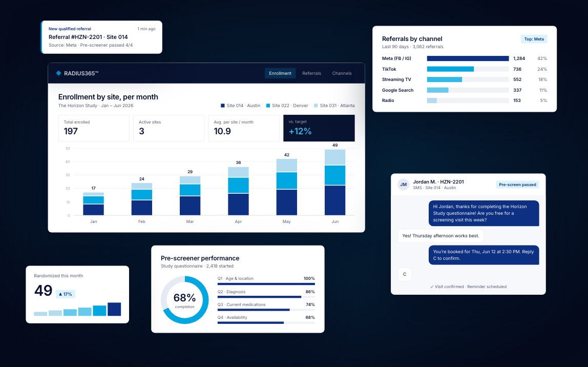
Task: Click the Total enrolled 197 stat card
Action: click(94, 128)
